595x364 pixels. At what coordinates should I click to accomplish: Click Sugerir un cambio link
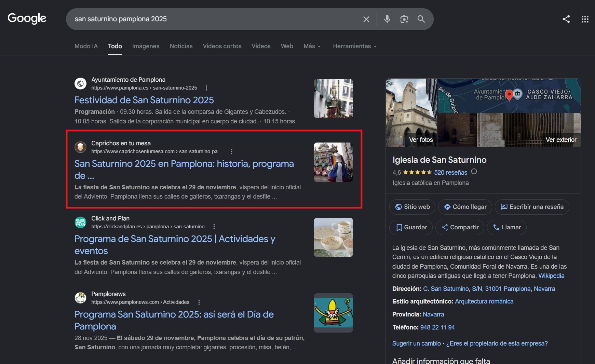click(x=416, y=343)
